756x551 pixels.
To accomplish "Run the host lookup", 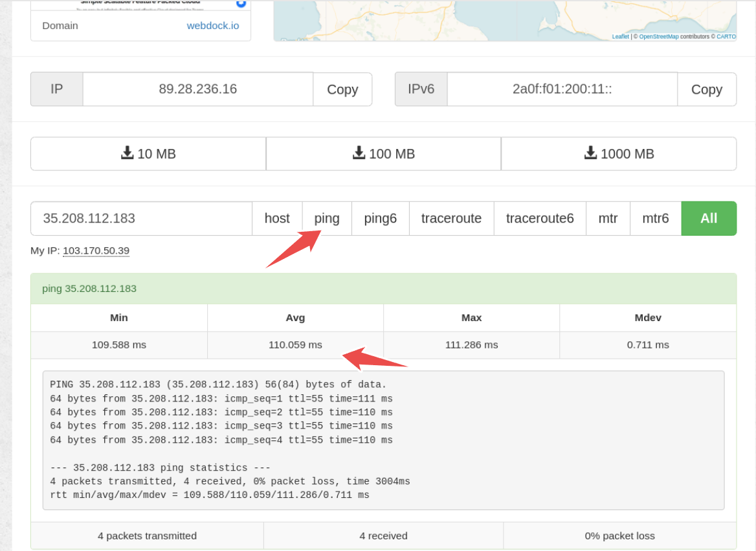I will click(277, 218).
